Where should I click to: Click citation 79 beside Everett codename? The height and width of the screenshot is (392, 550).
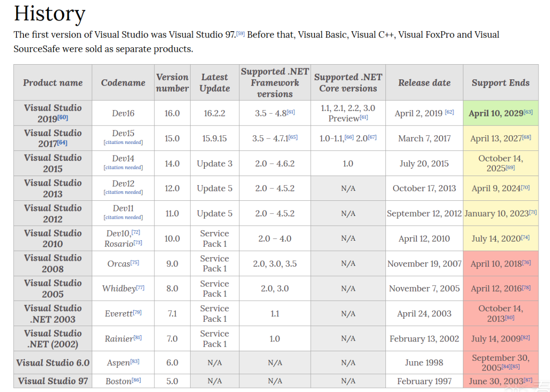tap(137, 312)
